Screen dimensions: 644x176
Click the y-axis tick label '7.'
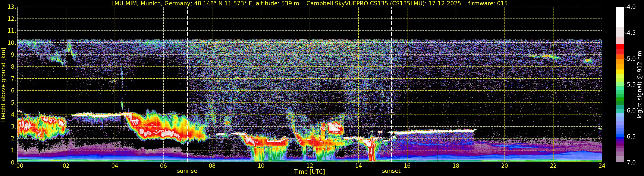pos(13,79)
